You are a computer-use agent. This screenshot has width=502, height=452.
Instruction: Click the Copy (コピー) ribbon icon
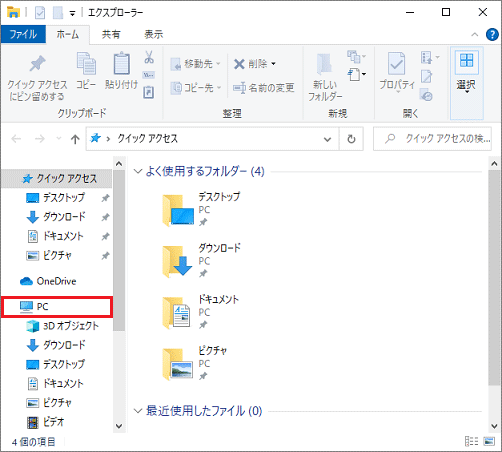tap(86, 63)
